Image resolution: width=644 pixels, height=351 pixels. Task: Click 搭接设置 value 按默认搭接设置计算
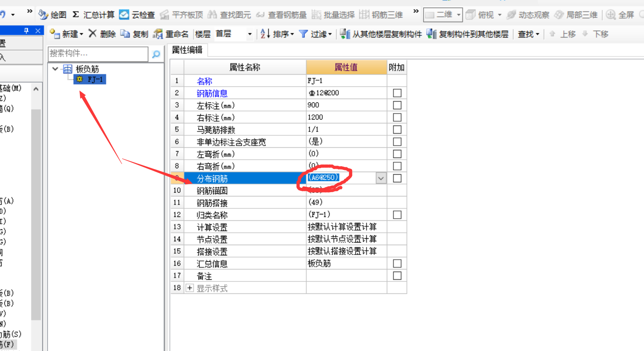click(x=346, y=251)
